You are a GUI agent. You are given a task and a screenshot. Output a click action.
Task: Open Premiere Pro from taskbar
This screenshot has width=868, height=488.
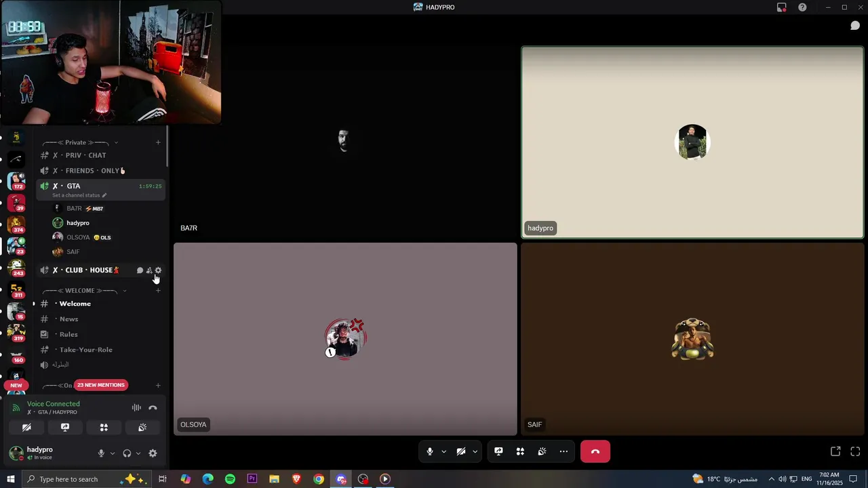tap(252, 479)
